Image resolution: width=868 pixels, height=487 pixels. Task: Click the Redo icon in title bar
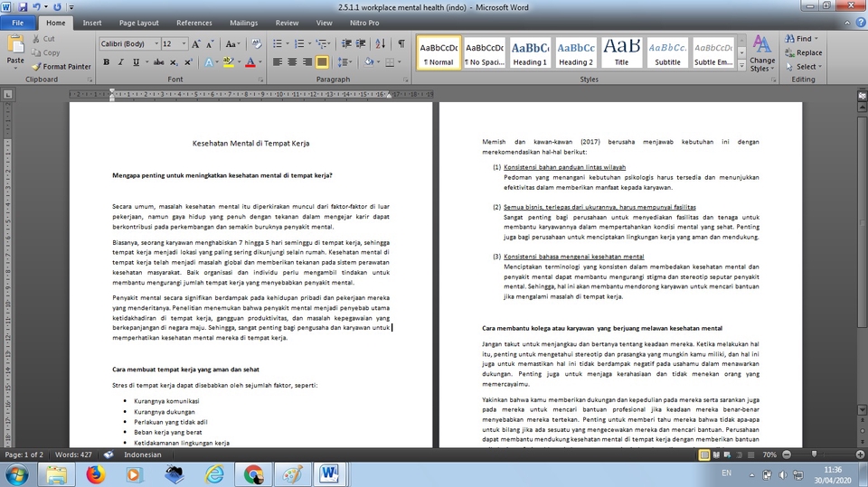[57, 7]
